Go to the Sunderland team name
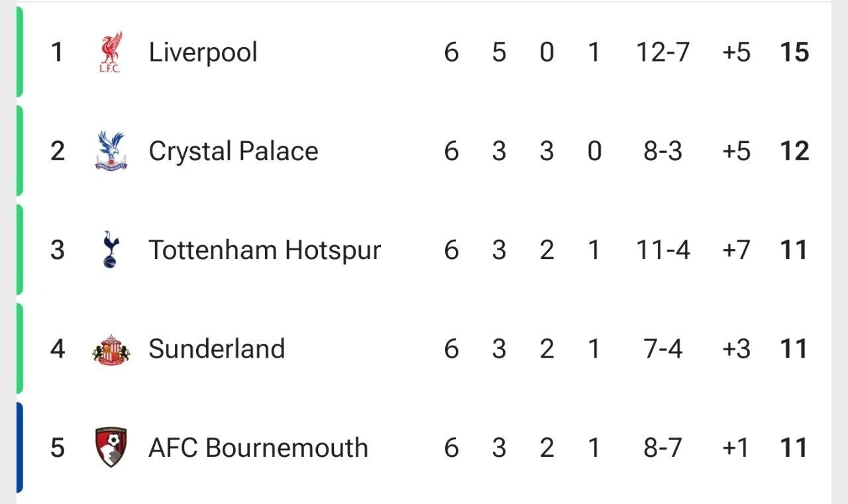The width and height of the screenshot is (848, 504). [217, 349]
